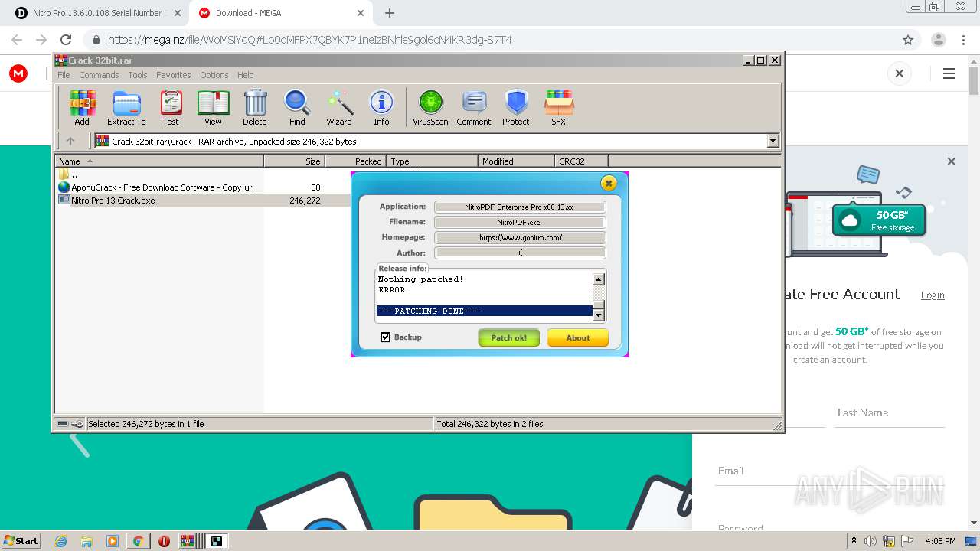Sort by Name column header

(159, 161)
